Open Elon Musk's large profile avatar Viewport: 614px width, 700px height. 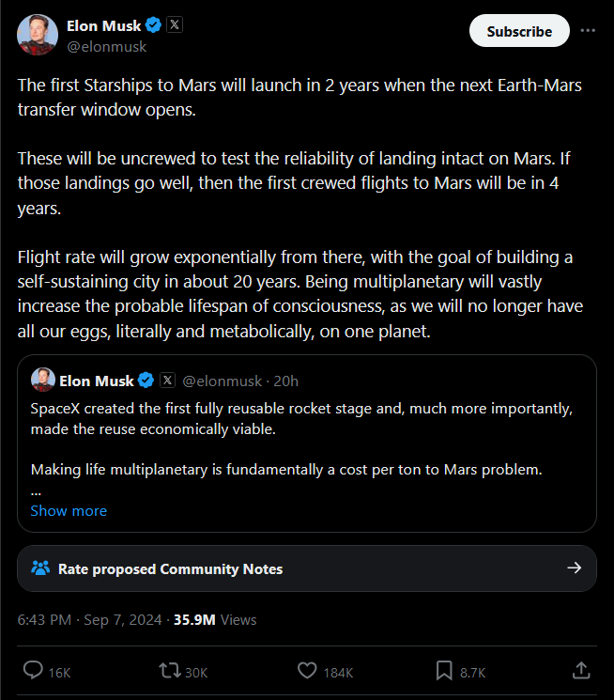coord(38,35)
